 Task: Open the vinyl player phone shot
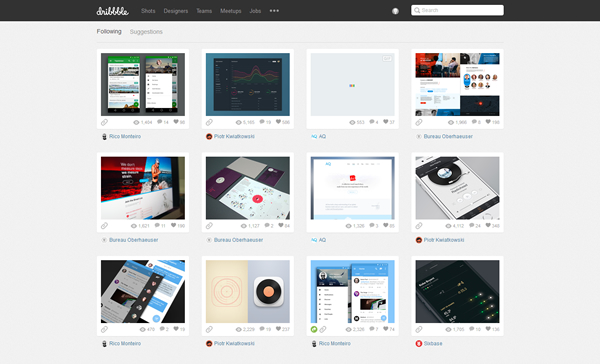pyautogui.click(x=457, y=188)
